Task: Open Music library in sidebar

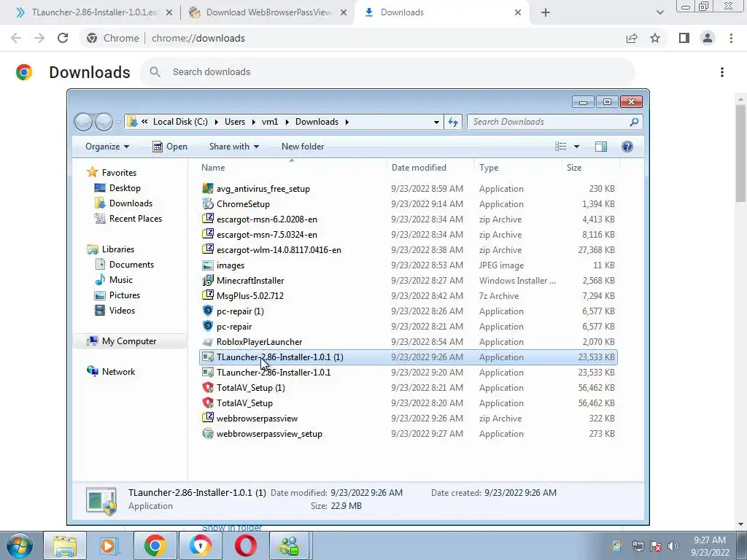Action: click(121, 279)
